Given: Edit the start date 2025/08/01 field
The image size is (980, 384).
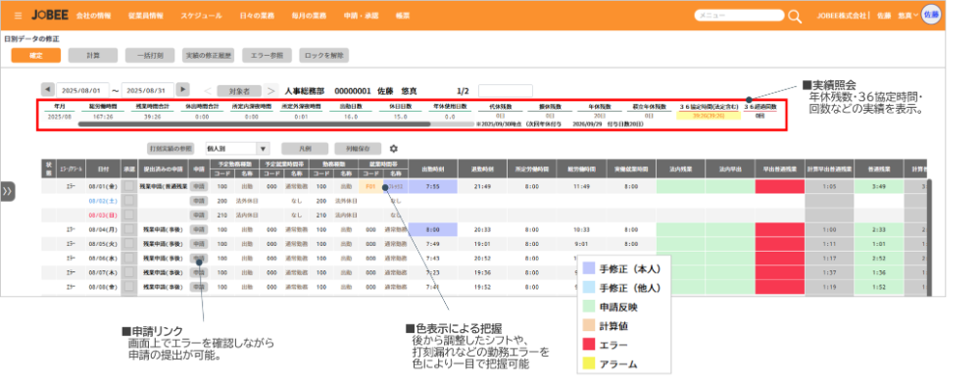Looking at the screenshot, I should (x=83, y=89).
